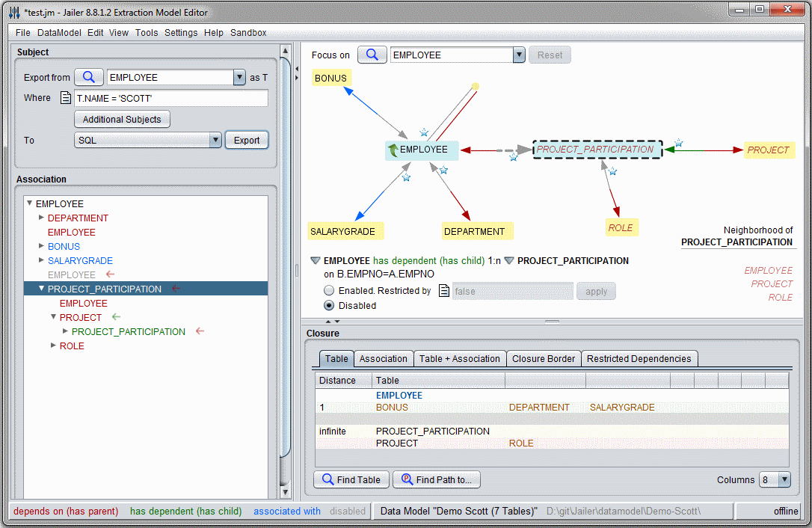
Task: Click the Additional Subjects button
Action: (x=122, y=119)
